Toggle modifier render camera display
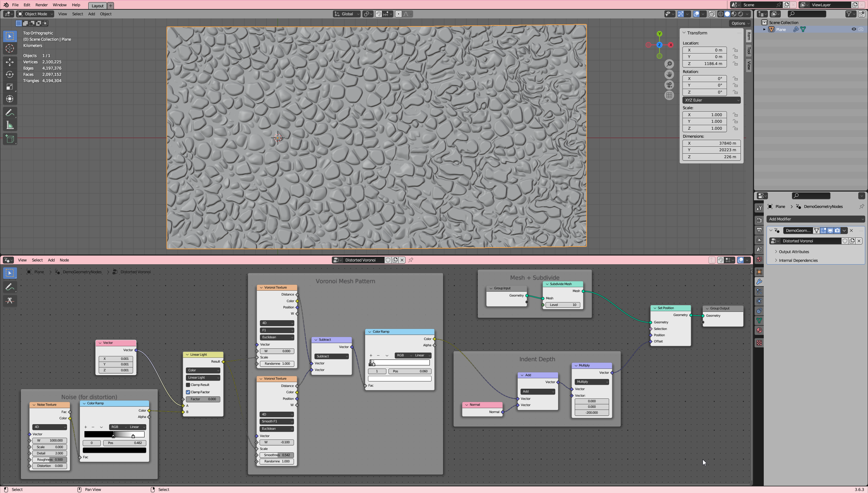This screenshot has width=868, height=493. coord(837,231)
